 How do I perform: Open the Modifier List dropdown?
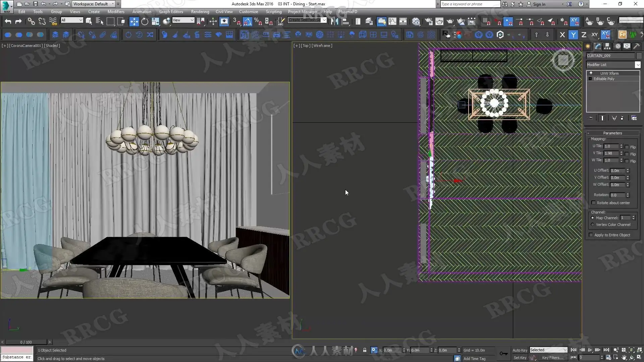pyautogui.click(x=638, y=65)
